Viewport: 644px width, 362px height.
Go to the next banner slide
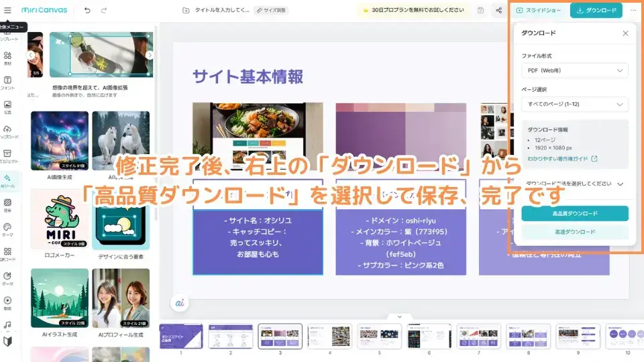(150, 55)
